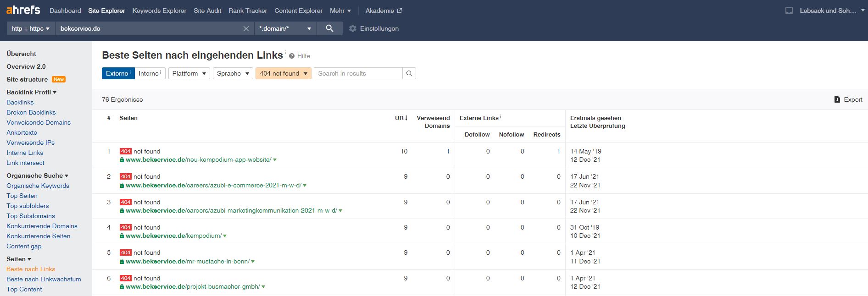Open Broken Backlinks in sidebar
Viewport: 868px width, 296px height.
(x=31, y=112)
